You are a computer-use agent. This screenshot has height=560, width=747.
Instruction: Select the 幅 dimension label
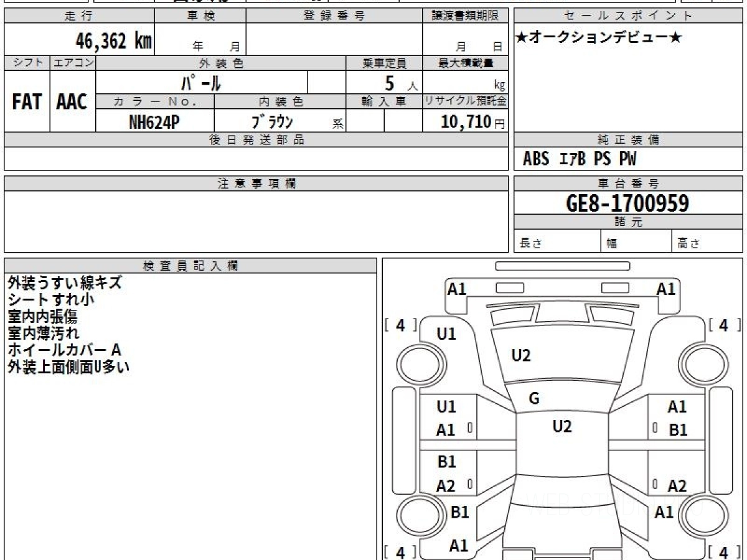coord(612,244)
